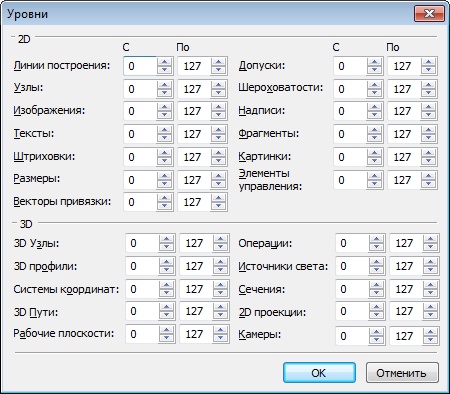Image resolution: width=450 pixels, height=394 pixels.
Task: Click the Шероховатости label
Action: 281,88
